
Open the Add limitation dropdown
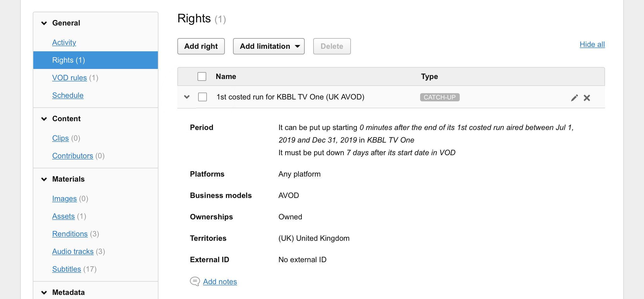269,46
